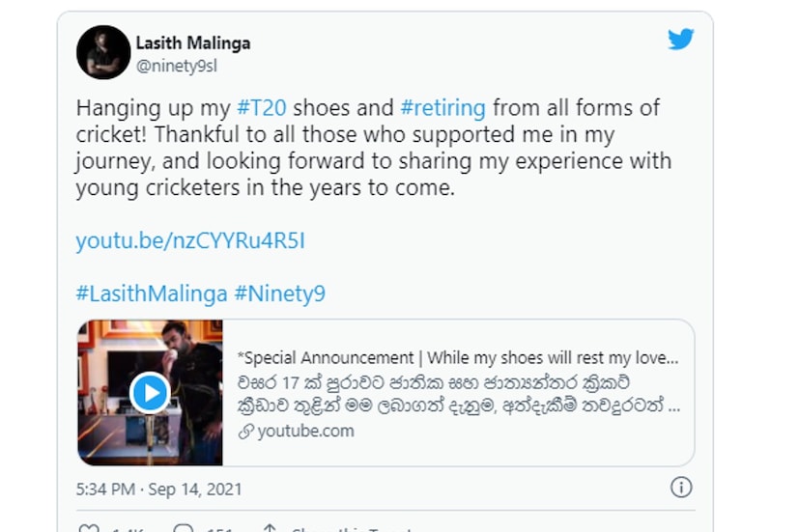799x532 pixels.
Task: Click the share arrow icon
Action: (270, 528)
